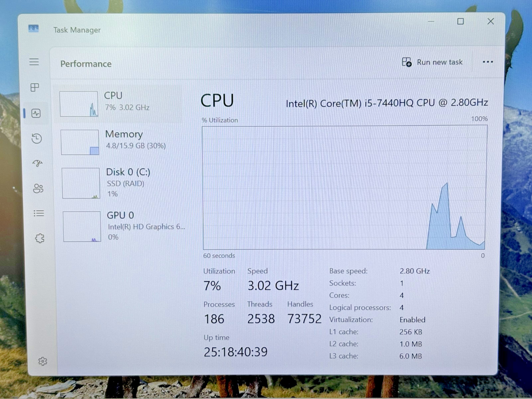Go to Processes page icon
The width and height of the screenshot is (532, 399).
pos(35,87)
